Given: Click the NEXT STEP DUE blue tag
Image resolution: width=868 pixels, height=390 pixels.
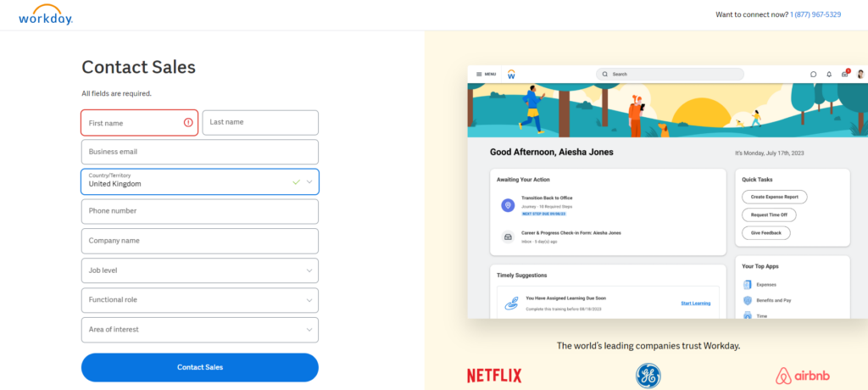Looking at the screenshot, I should (x=544, y=214).
